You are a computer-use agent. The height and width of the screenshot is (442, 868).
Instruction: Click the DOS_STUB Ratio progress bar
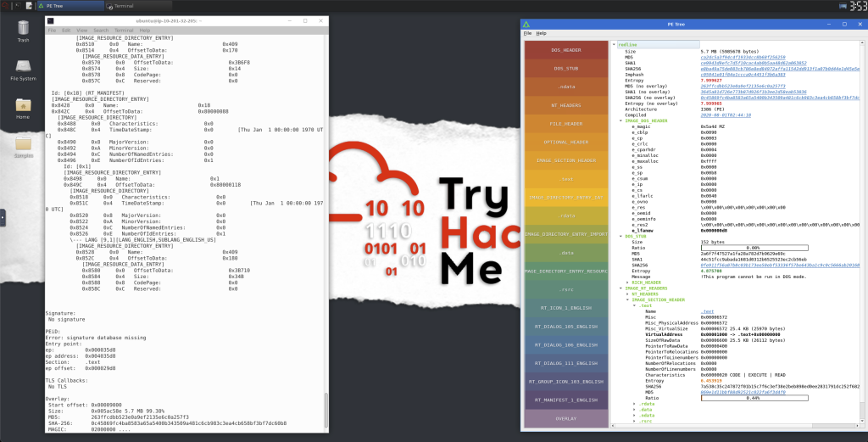tap(754, 248)
